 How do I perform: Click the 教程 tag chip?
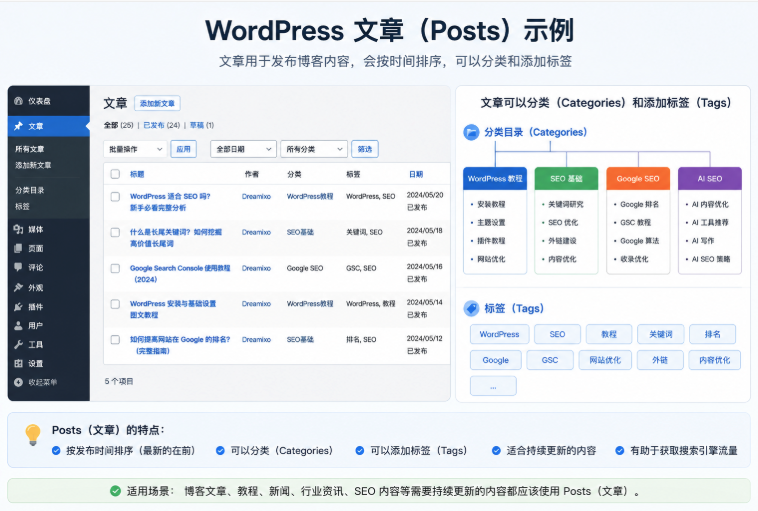click(609, 334)
